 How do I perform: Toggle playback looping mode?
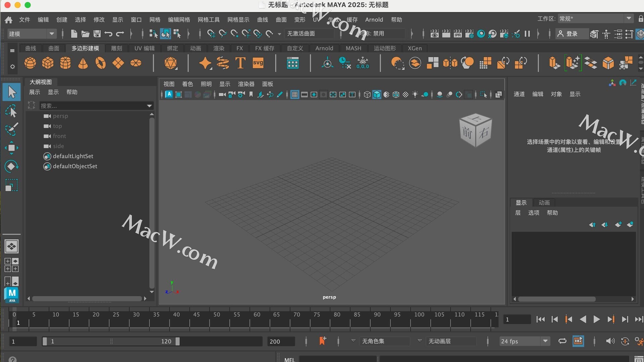click(562, 341)
